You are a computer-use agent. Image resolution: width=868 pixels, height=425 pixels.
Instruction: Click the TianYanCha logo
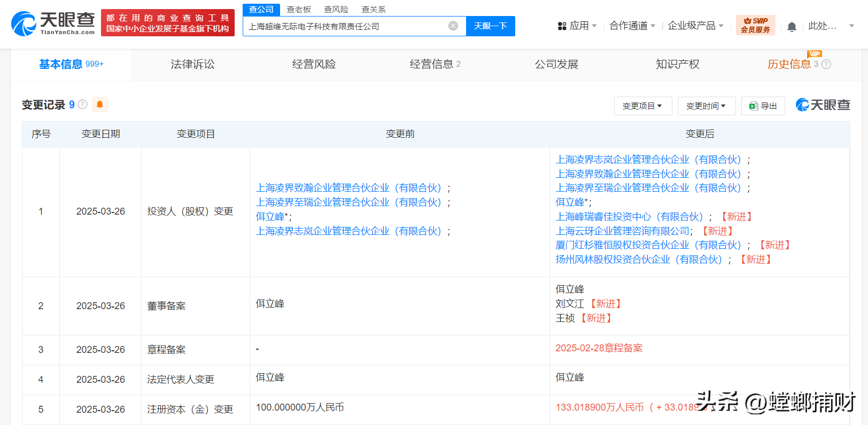[x=53, y=23]
